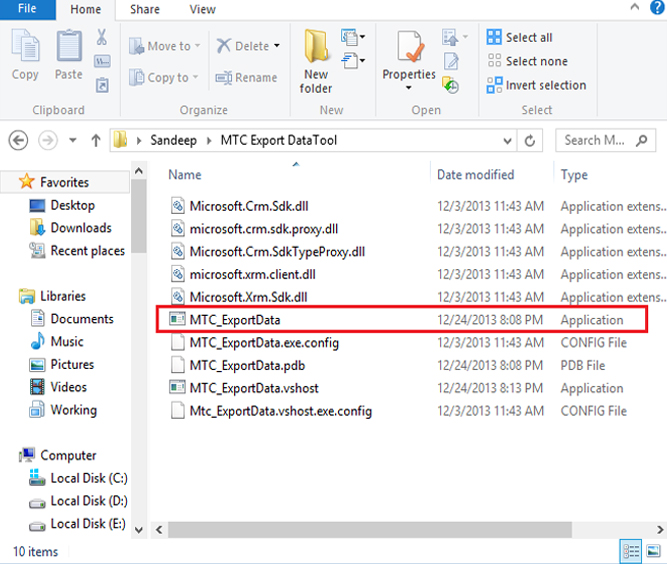
Task: Click the Copy icon in Clipboard group
Action: (25, 54)
